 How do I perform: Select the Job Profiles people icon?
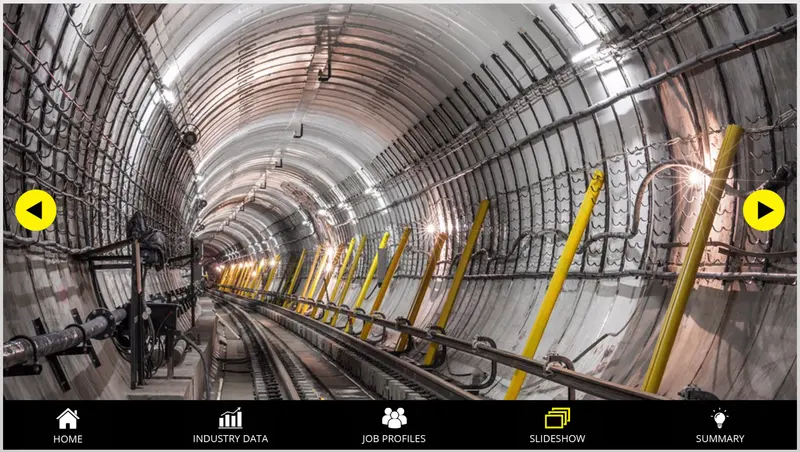tap(394, 418)
